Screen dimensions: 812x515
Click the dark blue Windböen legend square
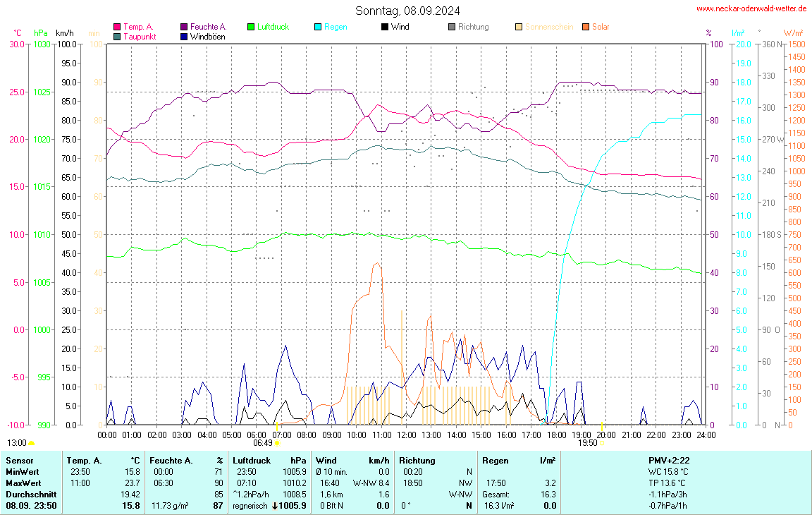click(x=184, y=36)
